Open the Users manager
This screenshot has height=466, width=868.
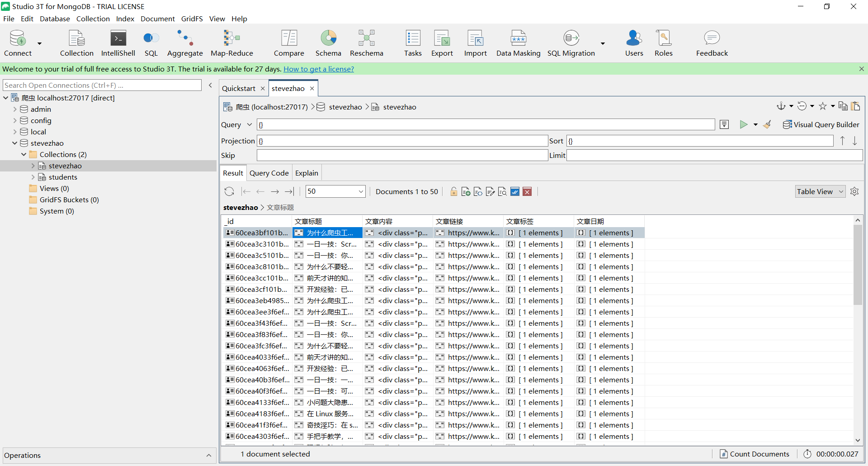tap(634, 43)
